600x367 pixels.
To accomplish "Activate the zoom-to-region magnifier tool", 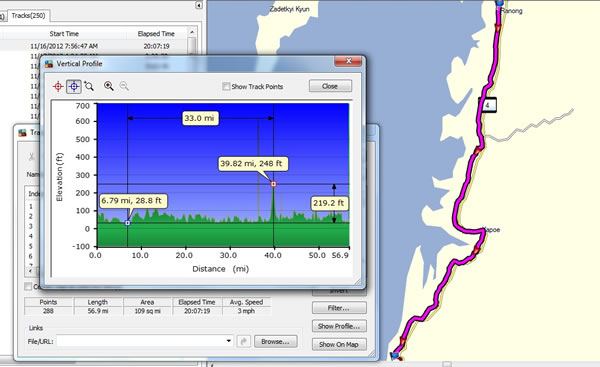I will point(89,86).
